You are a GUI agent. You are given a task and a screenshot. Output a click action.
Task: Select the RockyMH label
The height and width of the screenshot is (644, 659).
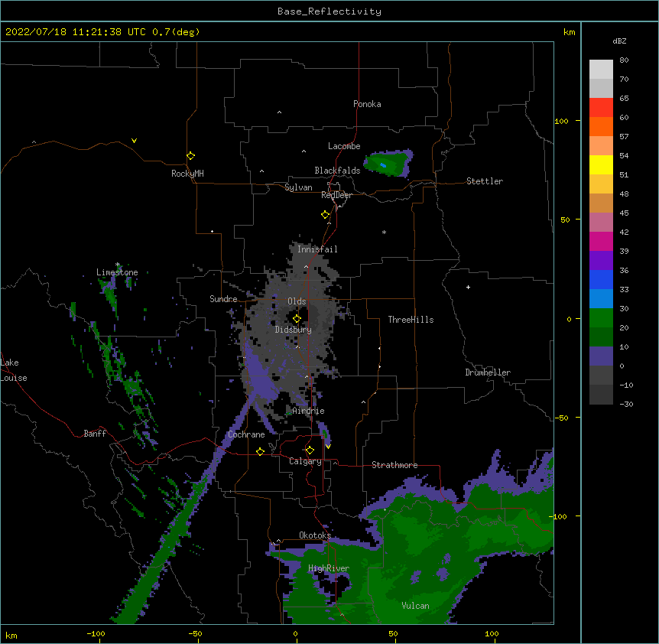pos(187,173)
